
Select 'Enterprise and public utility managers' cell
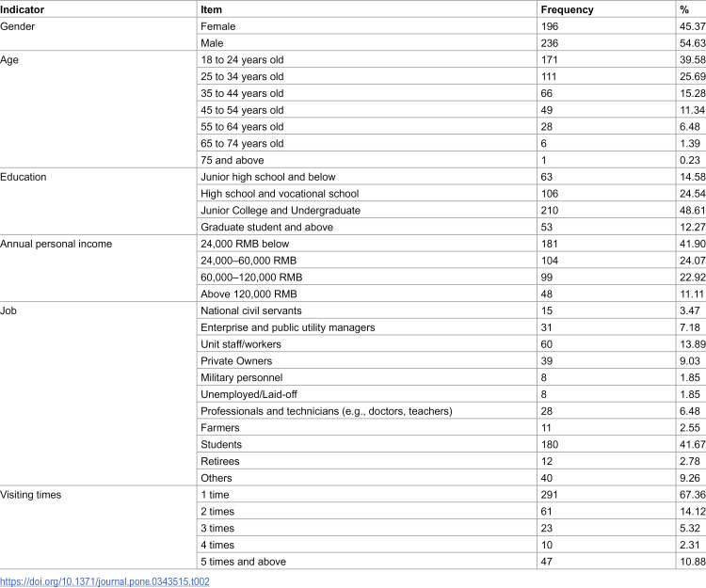(288, 327)
